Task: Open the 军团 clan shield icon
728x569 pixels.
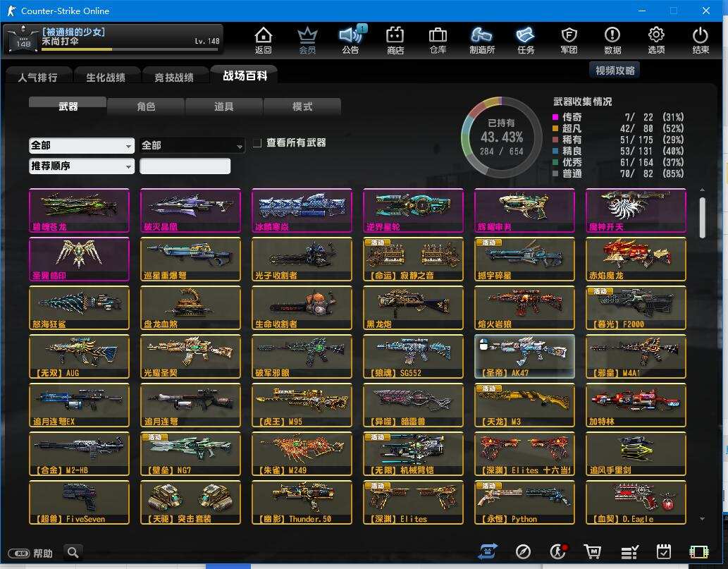Action: (x=569, y=40)
